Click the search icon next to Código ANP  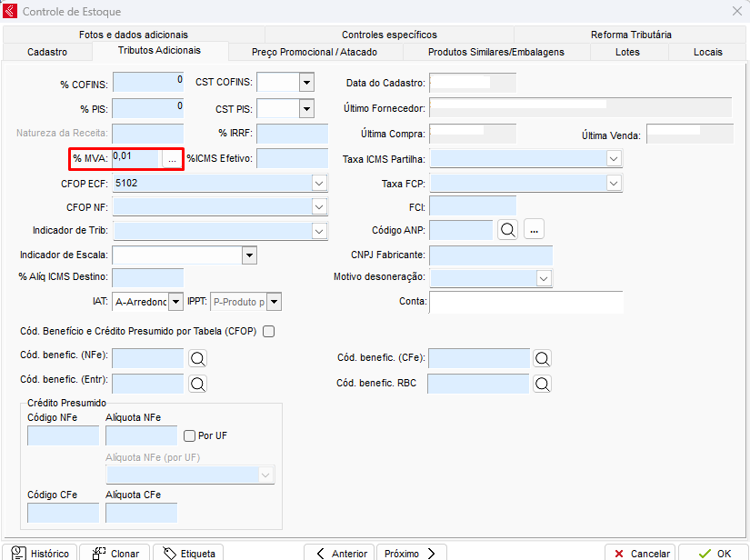click(x=507, y=231)
